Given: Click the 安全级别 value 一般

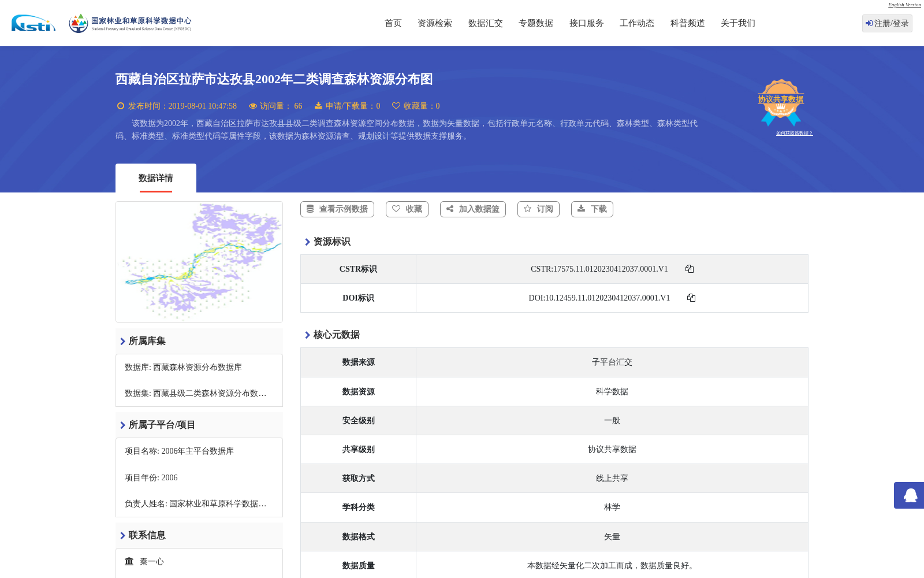Looking at the screenshot, I should coord(612,420).
